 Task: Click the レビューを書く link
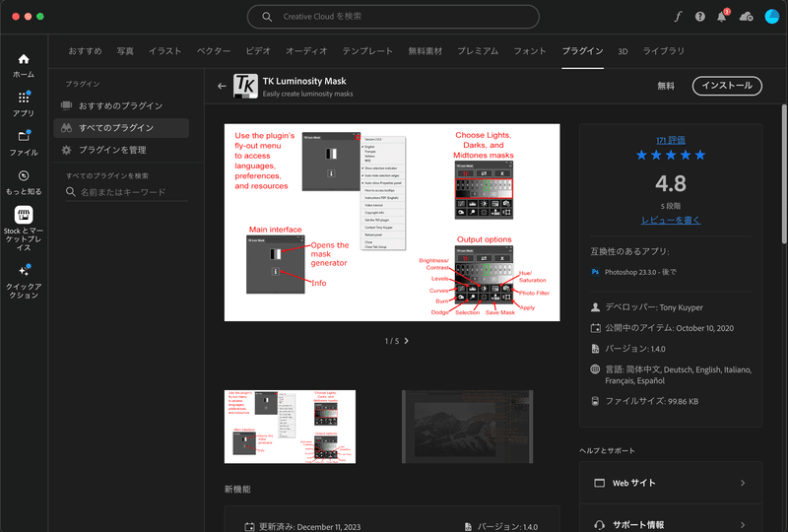pyautogui.click(x=671, y=221)
